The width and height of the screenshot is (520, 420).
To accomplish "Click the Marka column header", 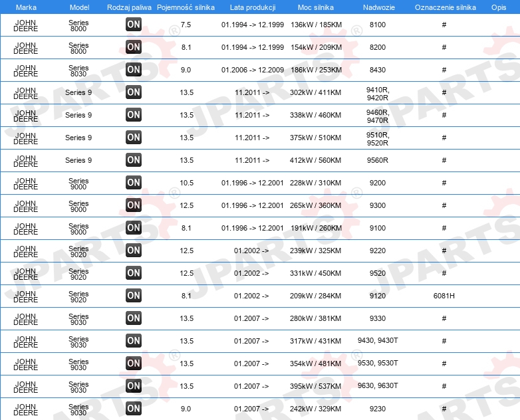I will coord(26,7).
